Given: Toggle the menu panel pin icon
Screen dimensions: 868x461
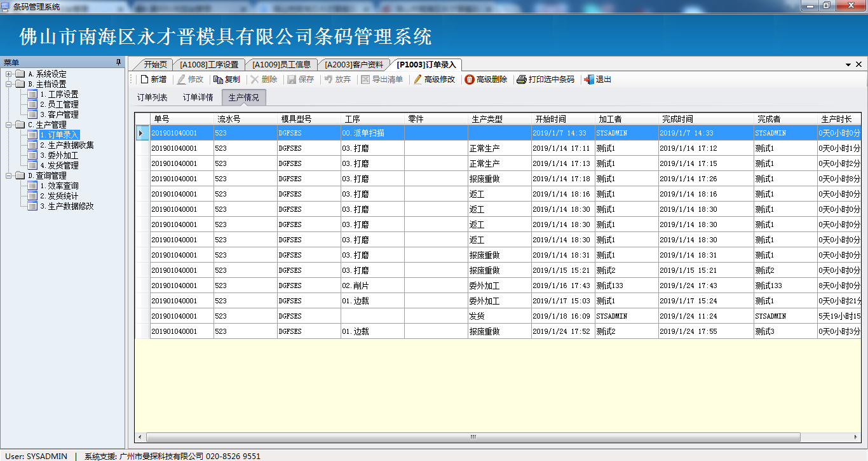Looking at the screenshot, I should [x=118, y=62].
